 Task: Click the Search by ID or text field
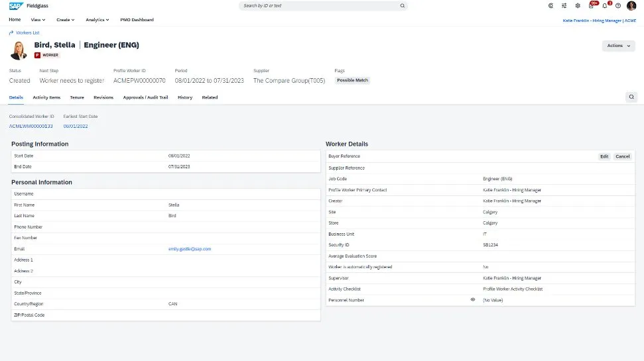[318, 5]
